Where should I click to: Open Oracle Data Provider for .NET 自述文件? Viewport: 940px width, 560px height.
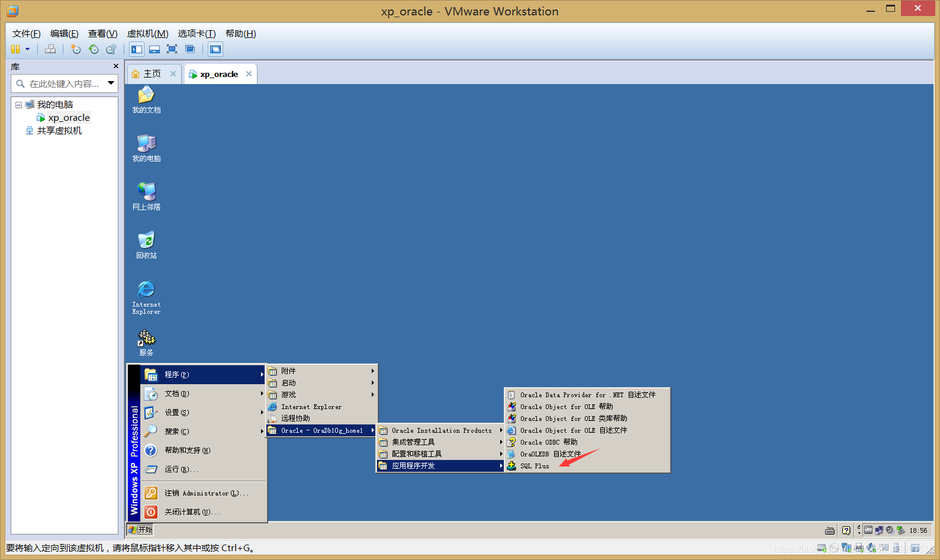(587, 395)
